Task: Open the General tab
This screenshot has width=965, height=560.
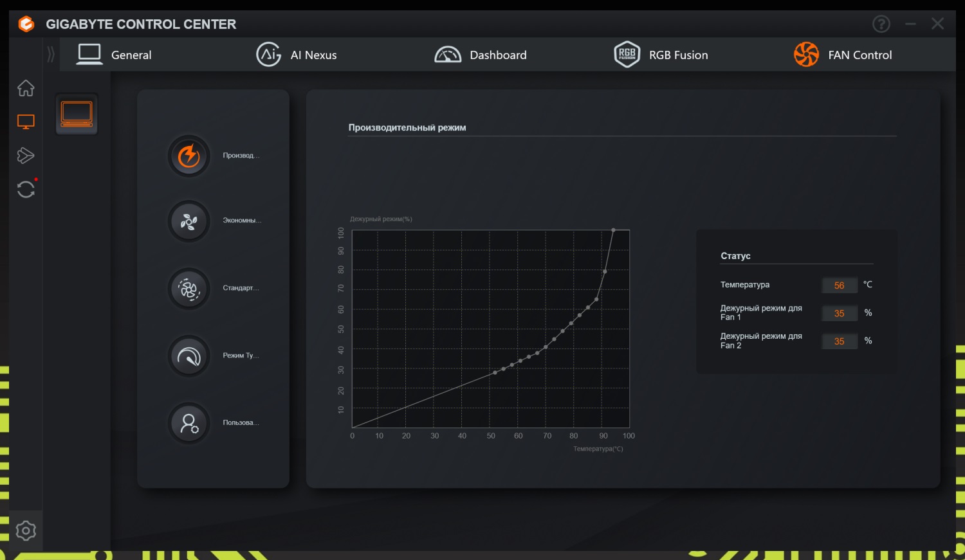Action: coord(115,55)
